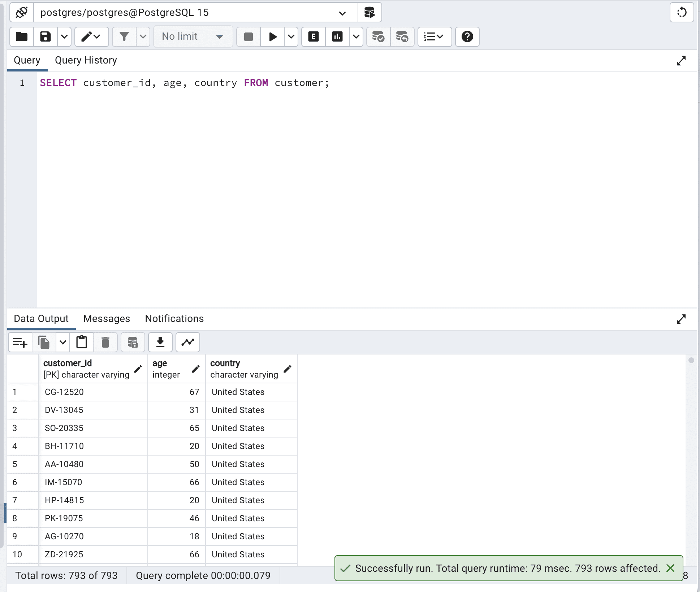Click the Save data changes icon
The image size is (700, 592).
coord(131,342)
